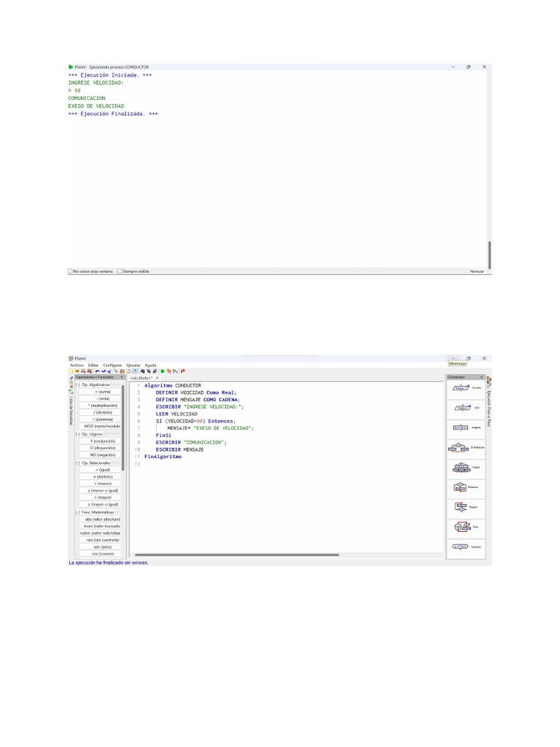Open the tab list dropdown arrow beside the editor tabs
The height and width of the screenshot is (747, 560).
click(x=441, y=378)
